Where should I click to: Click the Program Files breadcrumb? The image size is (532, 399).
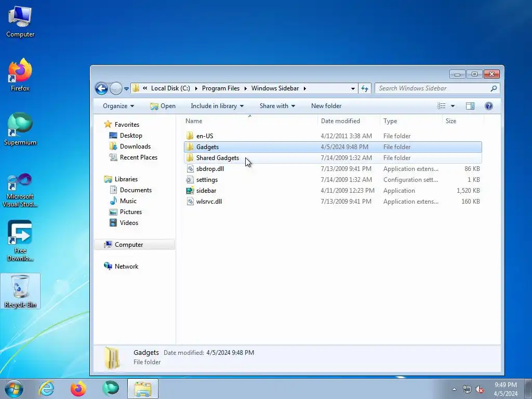click(x=221, y=88)
